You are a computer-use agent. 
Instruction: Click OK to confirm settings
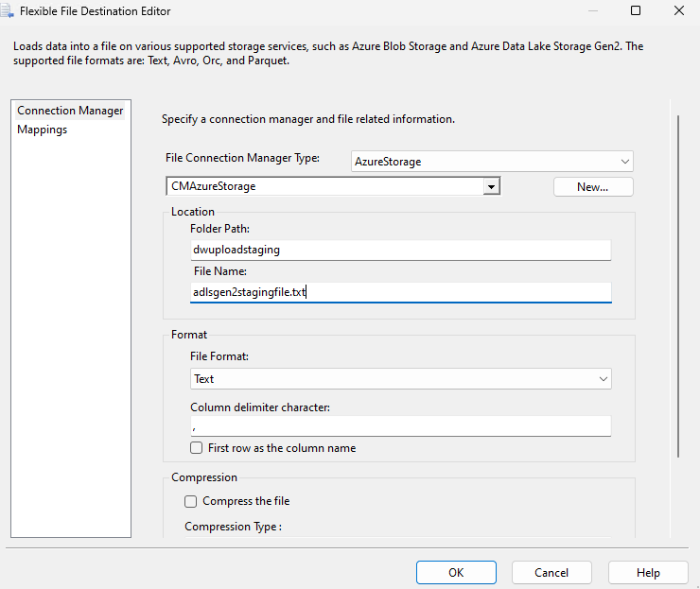click(456, 573)
